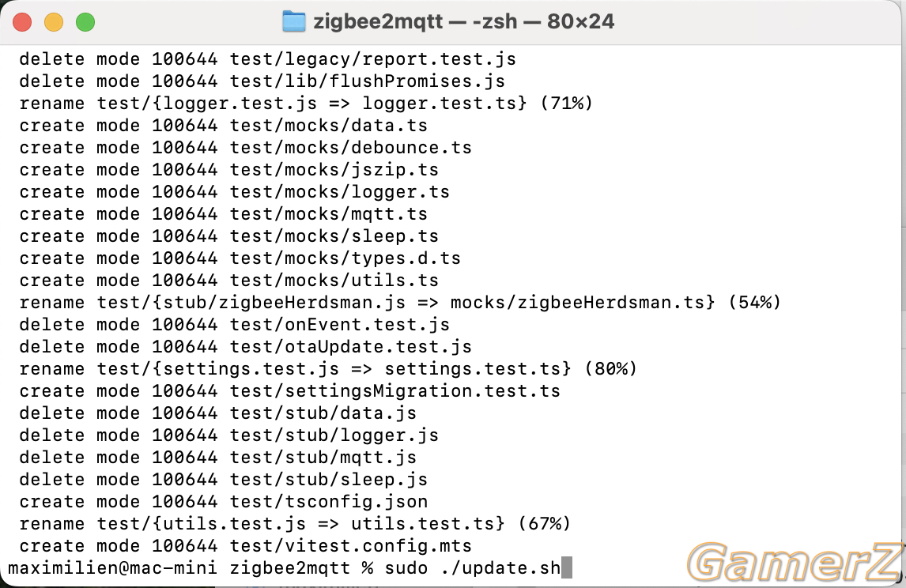Click the 'test/lib/flushPromises.js' line
The width and height of the screenshot is (906, 588).
pyautogui.click(x=262, y=81)
